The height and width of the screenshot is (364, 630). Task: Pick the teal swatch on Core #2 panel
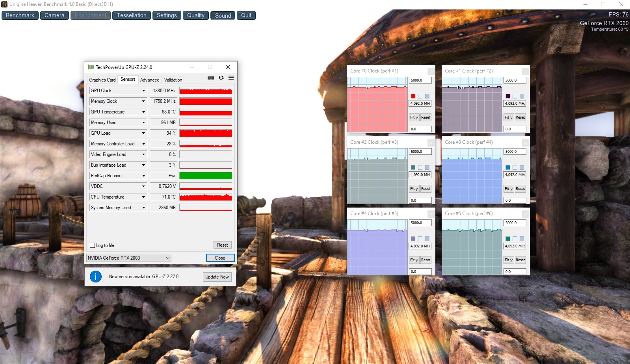click(x=413, y=167)
